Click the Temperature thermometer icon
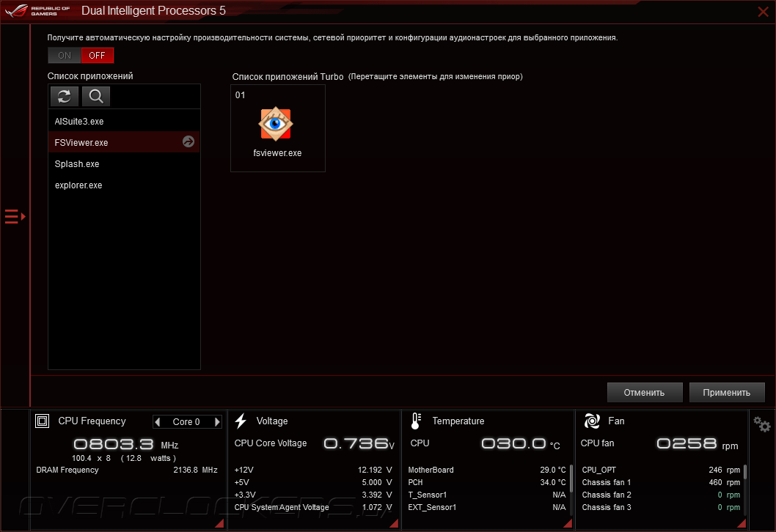Image resolution: width=776 pixels, height=532 pixels. pos(416,421)
